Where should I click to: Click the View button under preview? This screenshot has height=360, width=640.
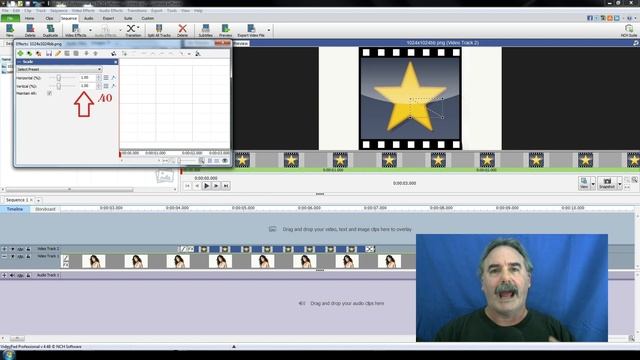coord(584,183)
